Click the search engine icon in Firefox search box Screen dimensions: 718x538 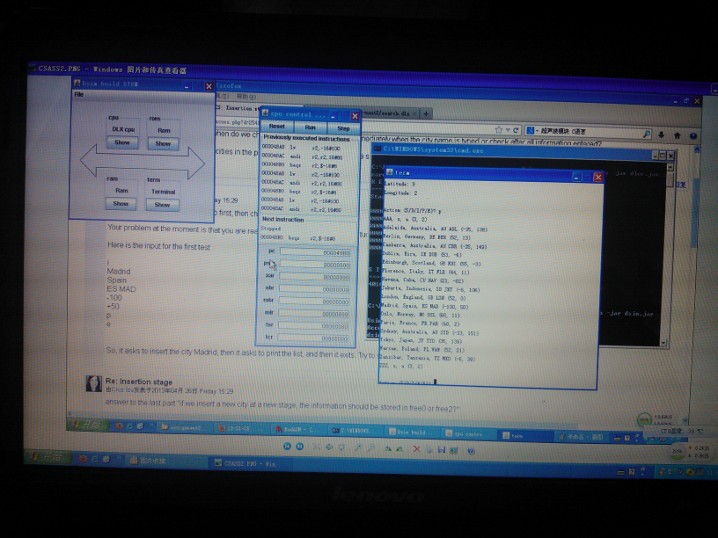tap(531, 130)
